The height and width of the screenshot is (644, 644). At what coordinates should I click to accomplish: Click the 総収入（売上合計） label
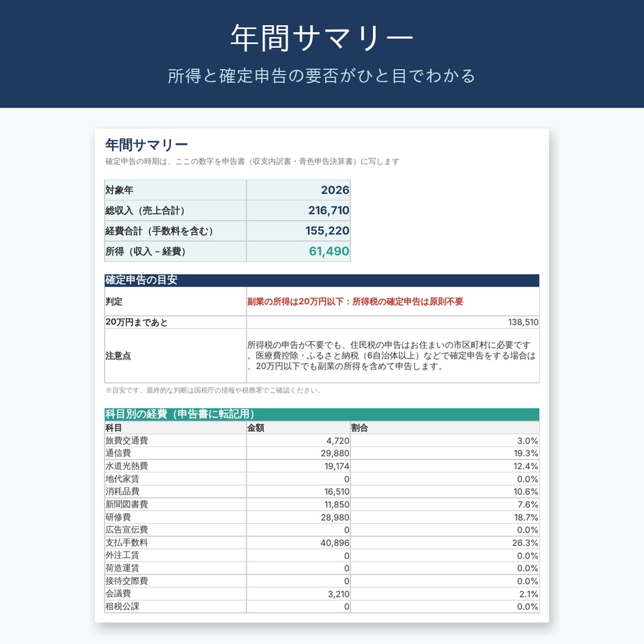click(x=145, y=210)
